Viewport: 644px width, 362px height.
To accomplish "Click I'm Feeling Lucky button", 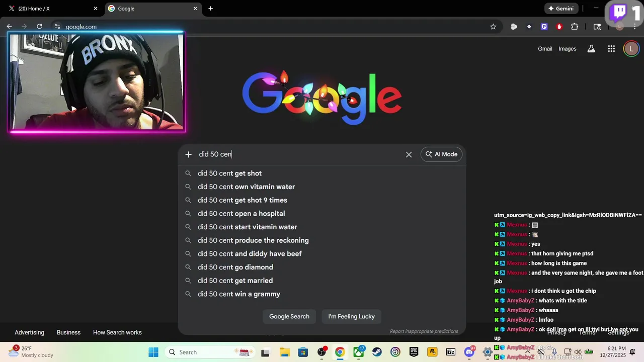I will coord(352,316).
